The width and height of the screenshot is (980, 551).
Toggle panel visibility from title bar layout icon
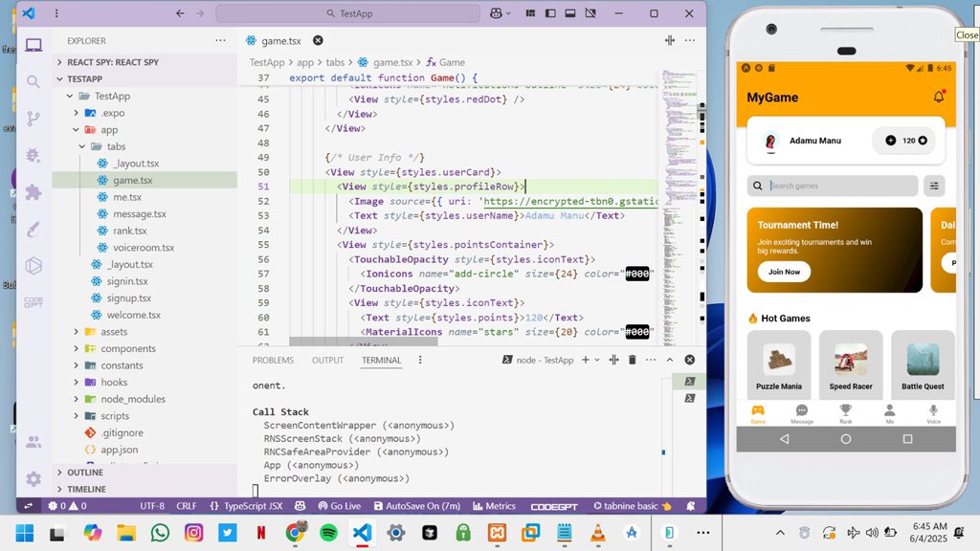click(570, 14)
